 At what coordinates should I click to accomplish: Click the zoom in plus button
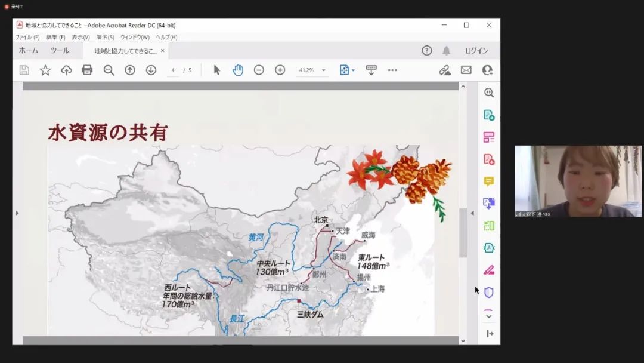(280, 70)
